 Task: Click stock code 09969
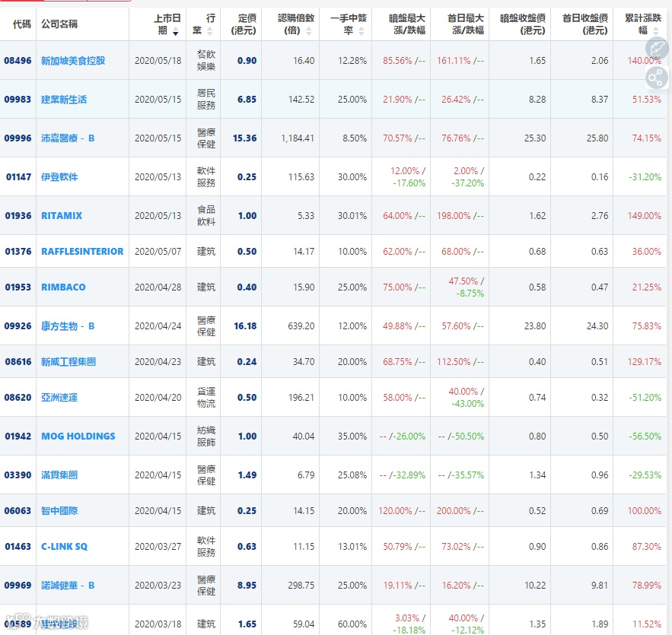[x=18, y=586]
